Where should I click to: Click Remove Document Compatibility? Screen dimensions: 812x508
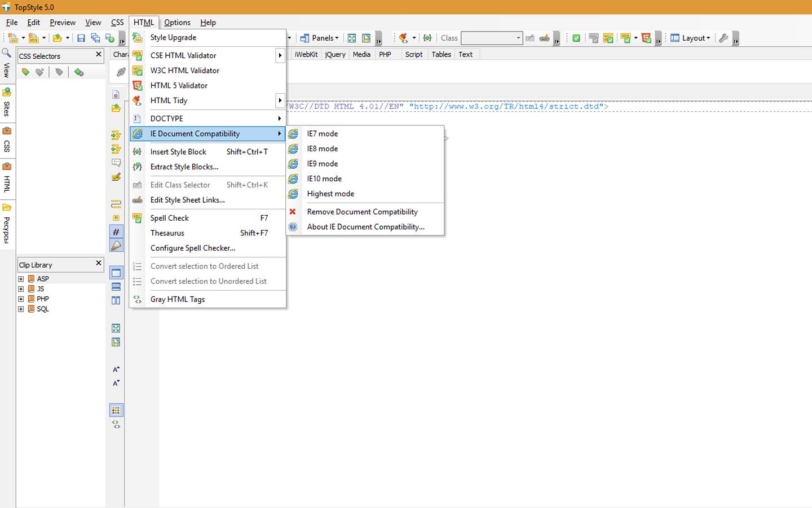coord(365,212)
